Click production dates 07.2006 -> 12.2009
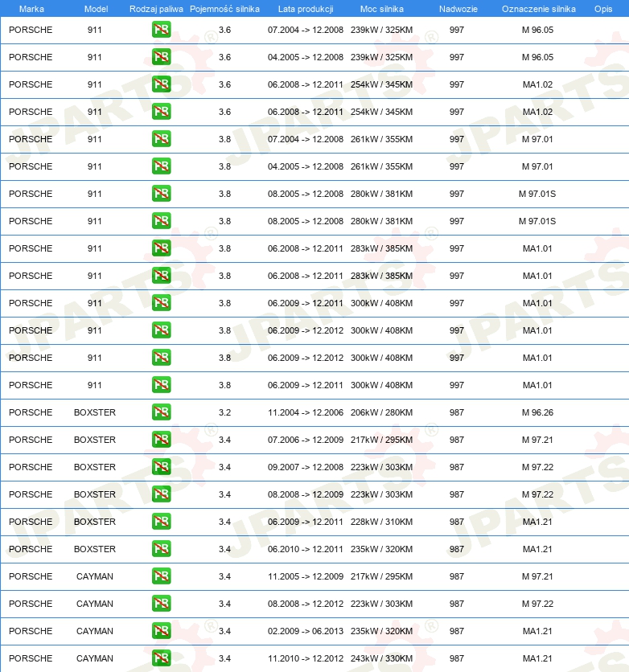629x672 pixels. tap(306, 440)
